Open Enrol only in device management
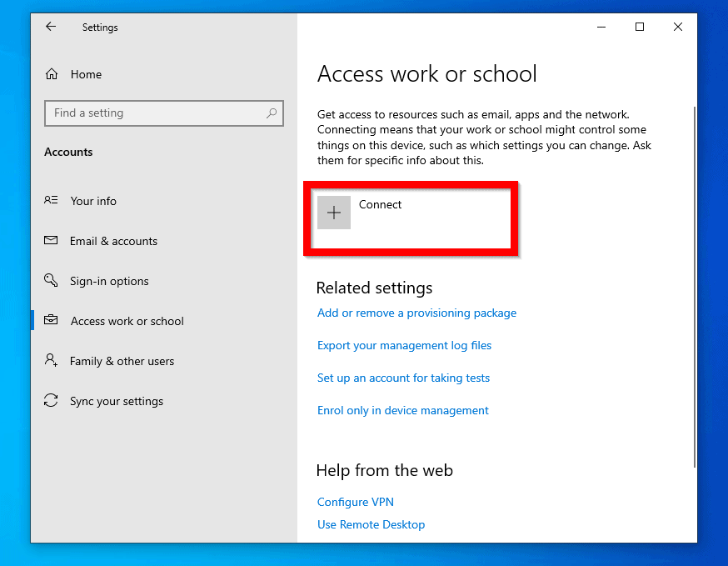The height and width of the screenshot is (566, 728). click(402, 410)
